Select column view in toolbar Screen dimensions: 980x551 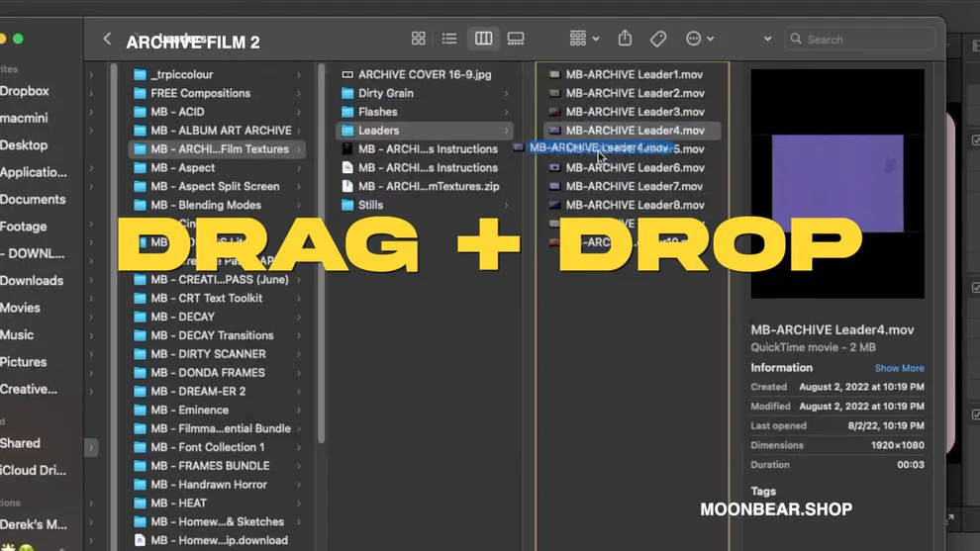(x=483, y=39)
